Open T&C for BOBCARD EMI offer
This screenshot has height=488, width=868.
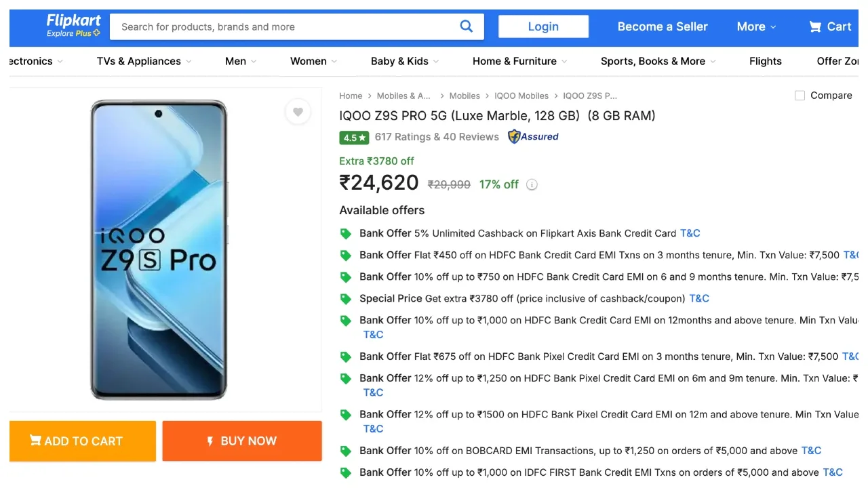[811, 450]
